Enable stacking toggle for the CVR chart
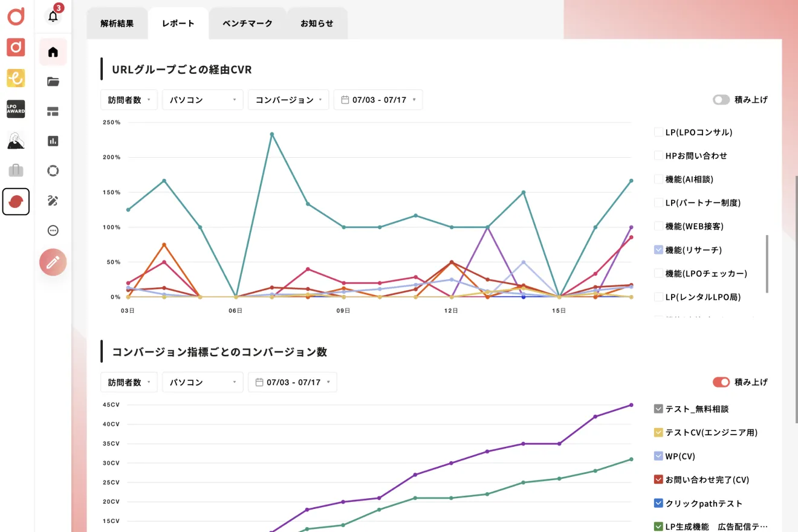Viewport: 798px width, 532px height. click(721, 100)
